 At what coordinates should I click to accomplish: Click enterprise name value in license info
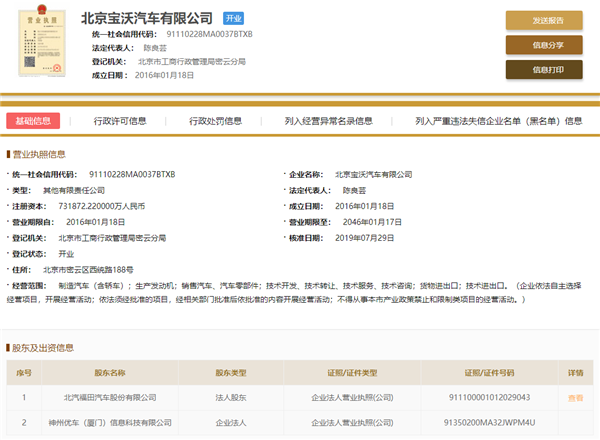[373, 174]
